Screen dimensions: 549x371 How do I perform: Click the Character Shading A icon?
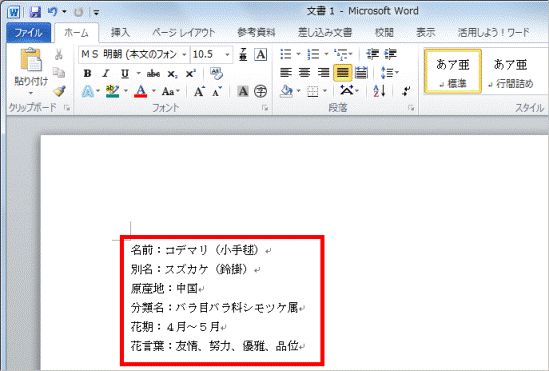(x=243, y=91)
